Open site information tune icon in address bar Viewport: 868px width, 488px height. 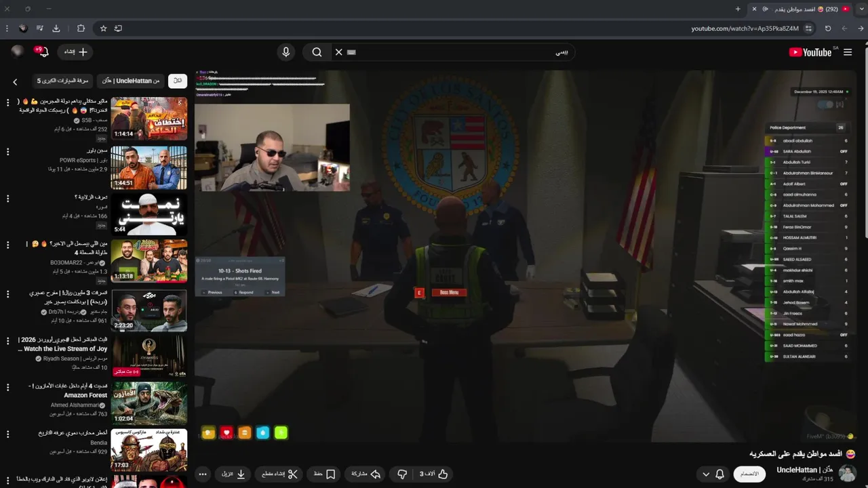tap(808, 28)
